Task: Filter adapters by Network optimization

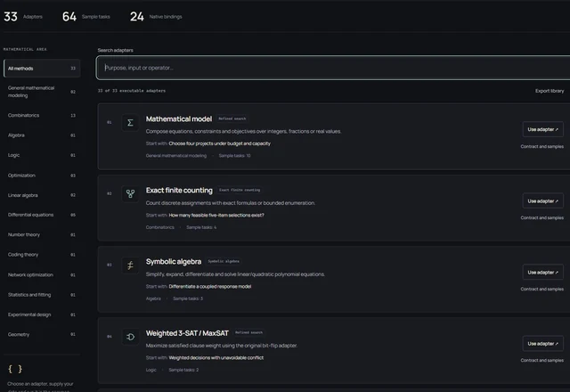Action: point(42,275)
